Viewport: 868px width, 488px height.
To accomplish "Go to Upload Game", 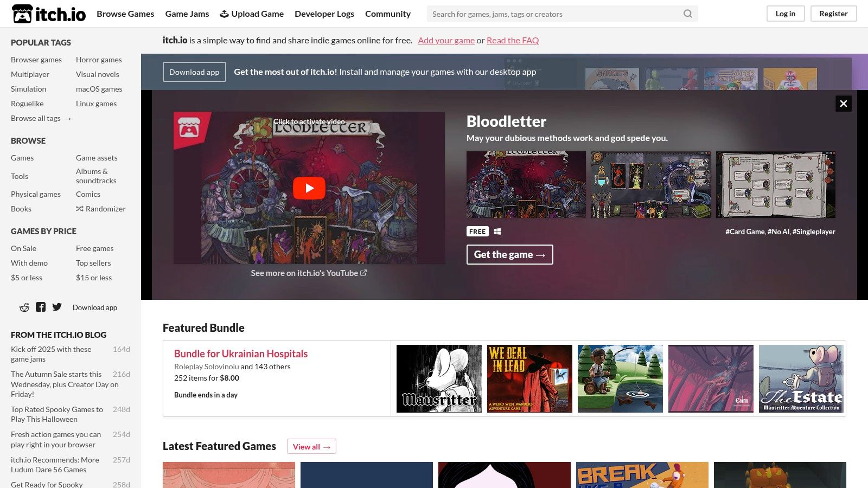I will [252, 14].
